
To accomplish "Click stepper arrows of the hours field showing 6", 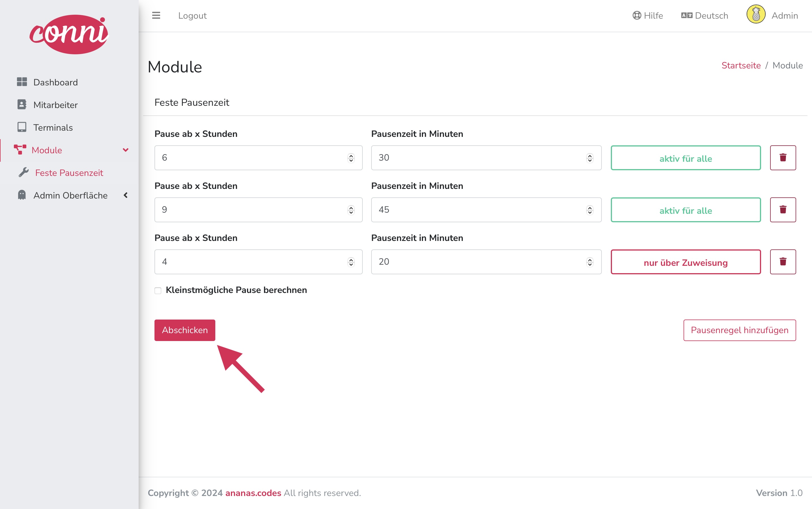I will coord(351,158).
